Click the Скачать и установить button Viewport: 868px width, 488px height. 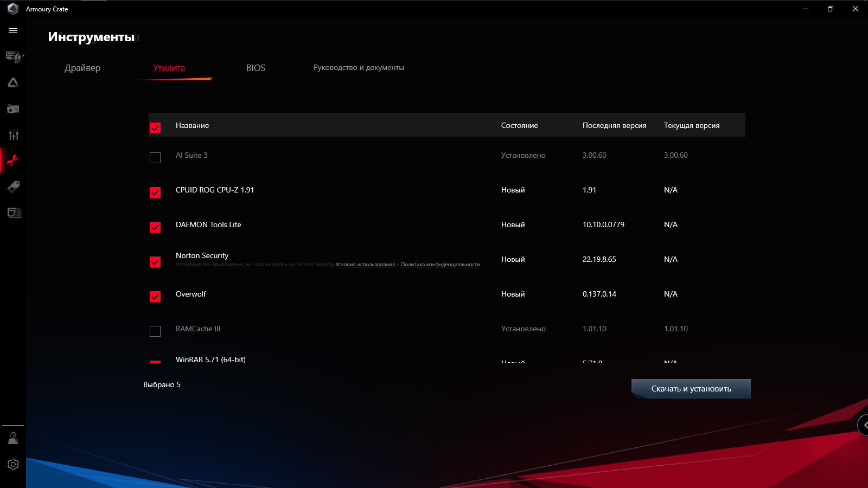691,389
